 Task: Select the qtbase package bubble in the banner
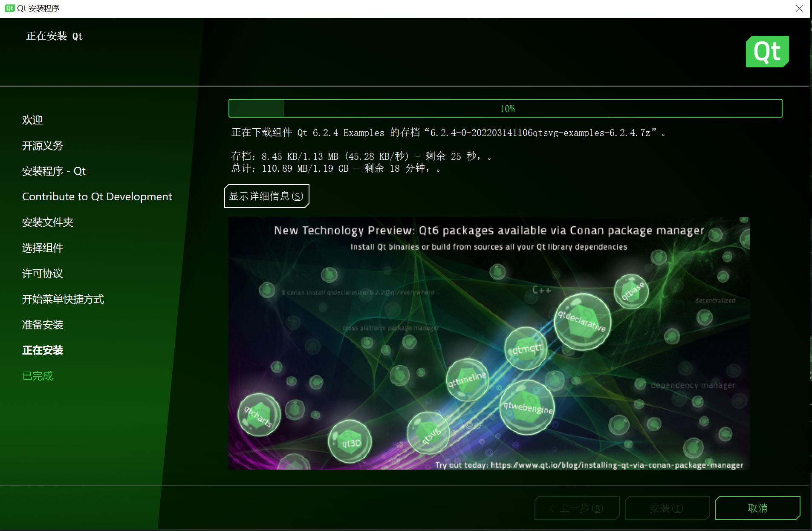[631, 291]
